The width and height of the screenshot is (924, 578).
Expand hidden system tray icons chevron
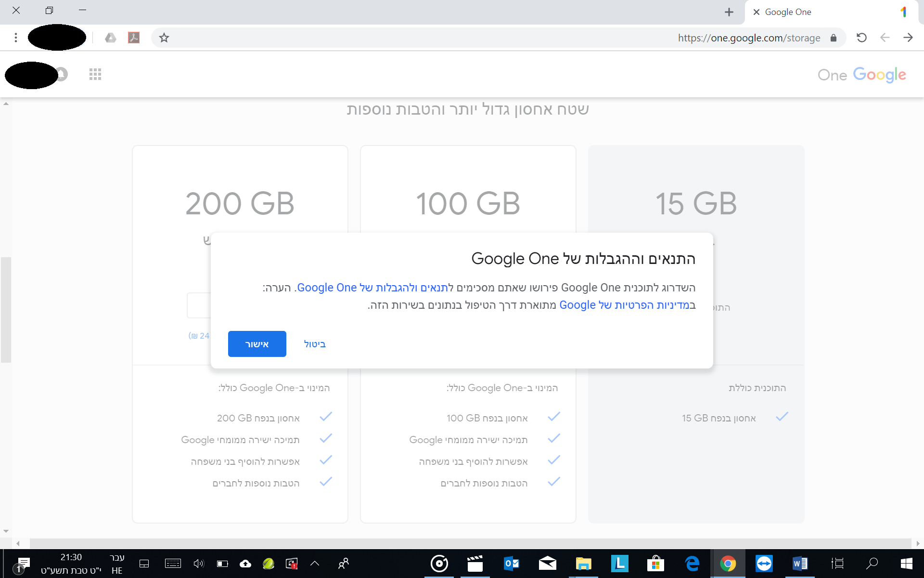315,563
